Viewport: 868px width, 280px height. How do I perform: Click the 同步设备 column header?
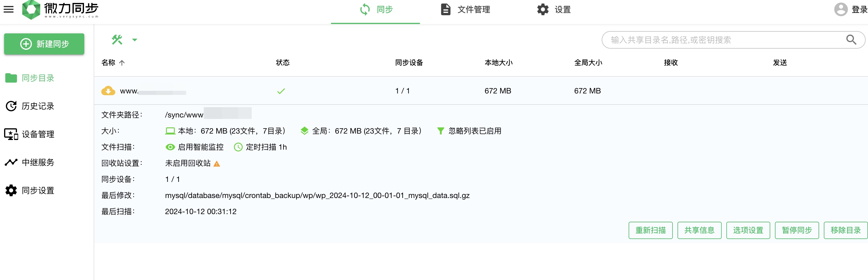tap(409, 63)
